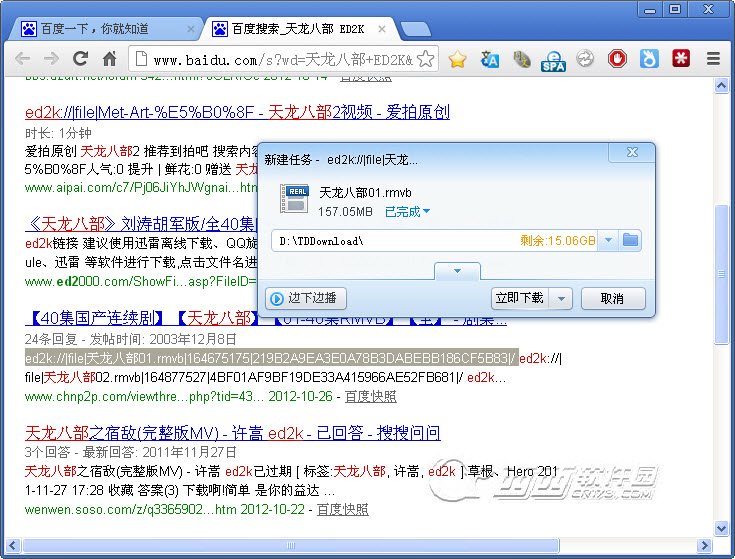The image size is (735, 559).
Task: Minimize the Chrome browser window
Action: (650, 9)
